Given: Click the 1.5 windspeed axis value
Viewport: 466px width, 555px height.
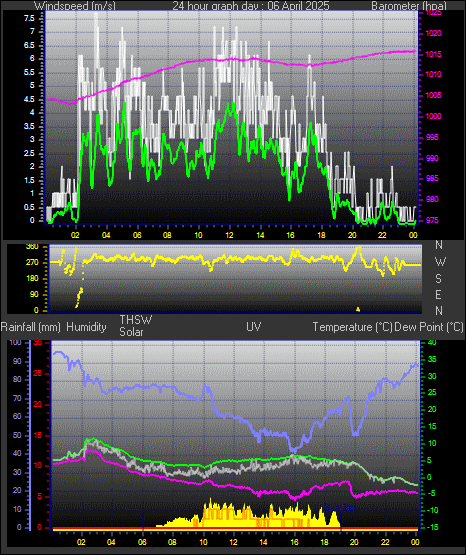Looking at the screenshot, I should (x=29, y=180).
